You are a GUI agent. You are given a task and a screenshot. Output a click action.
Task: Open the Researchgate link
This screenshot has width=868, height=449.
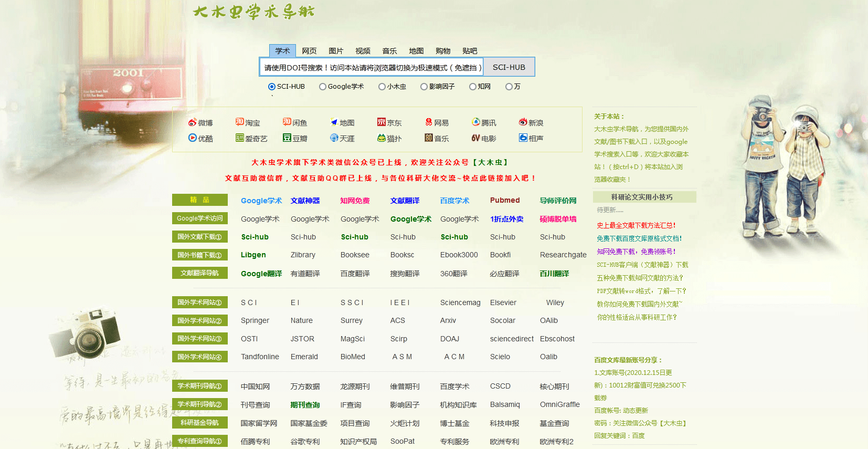click(563, 255)
